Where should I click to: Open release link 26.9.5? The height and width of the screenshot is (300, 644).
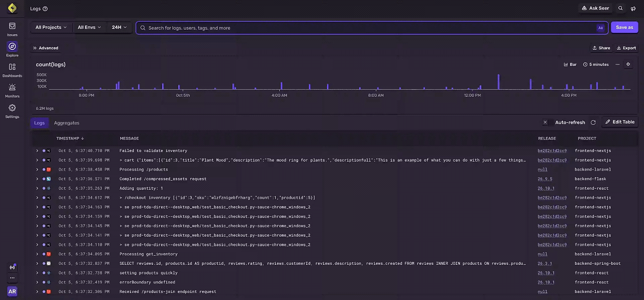coord(545,179)
